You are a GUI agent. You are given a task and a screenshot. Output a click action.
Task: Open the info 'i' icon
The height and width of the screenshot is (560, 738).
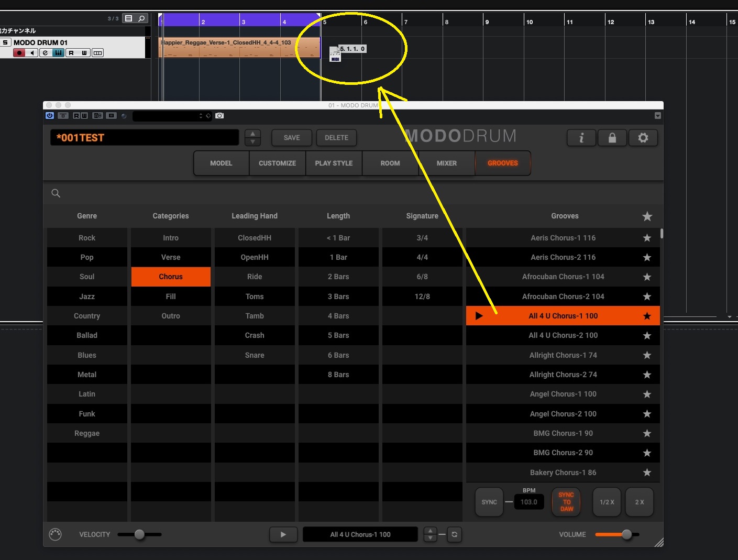pos(581,138)
